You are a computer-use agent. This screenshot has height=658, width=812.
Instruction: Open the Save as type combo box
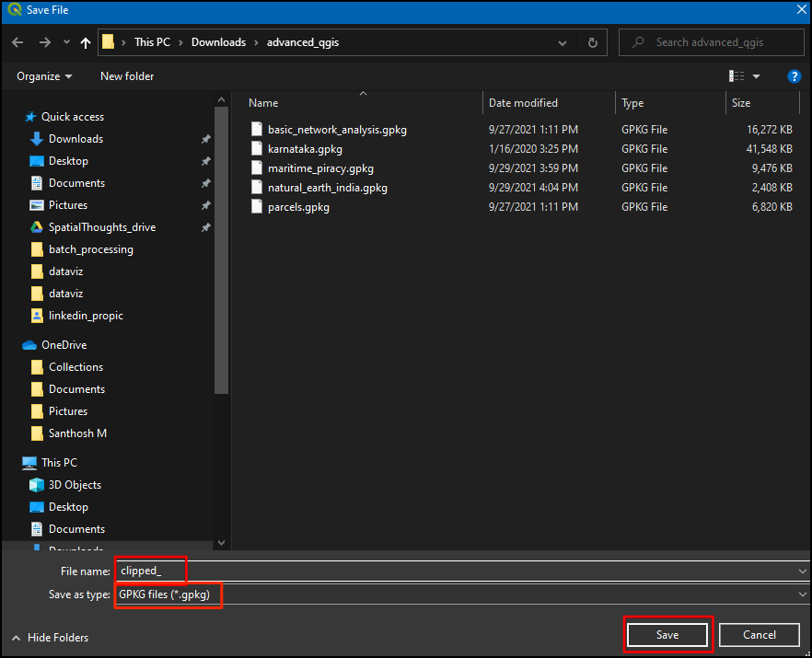[x=462, y=595]
